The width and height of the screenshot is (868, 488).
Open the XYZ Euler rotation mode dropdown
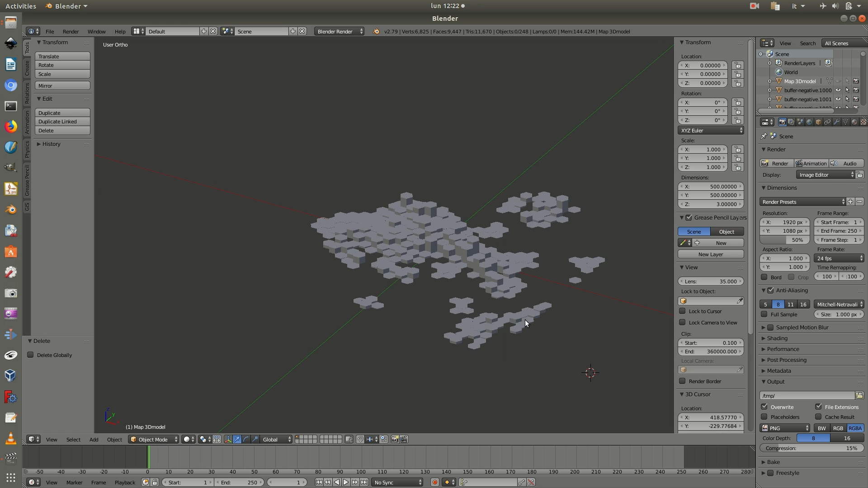pyautogui.click(x=711, y=130)
